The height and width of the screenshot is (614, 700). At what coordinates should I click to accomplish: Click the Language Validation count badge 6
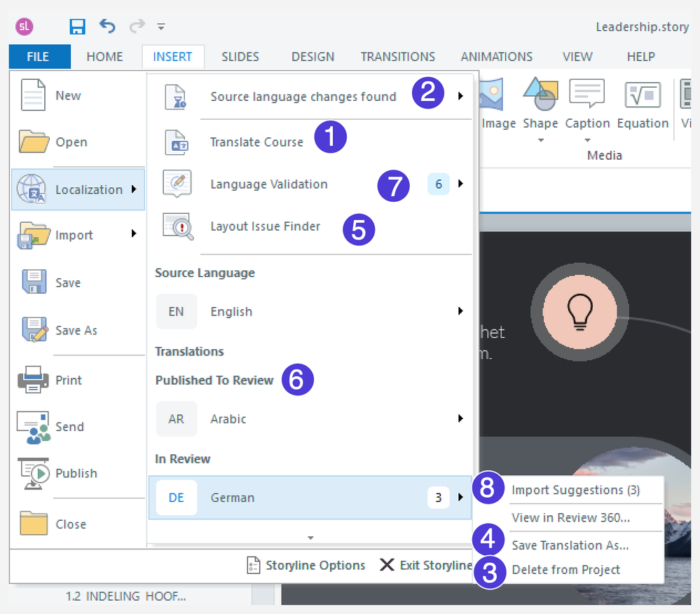click(x=439, y=184)
